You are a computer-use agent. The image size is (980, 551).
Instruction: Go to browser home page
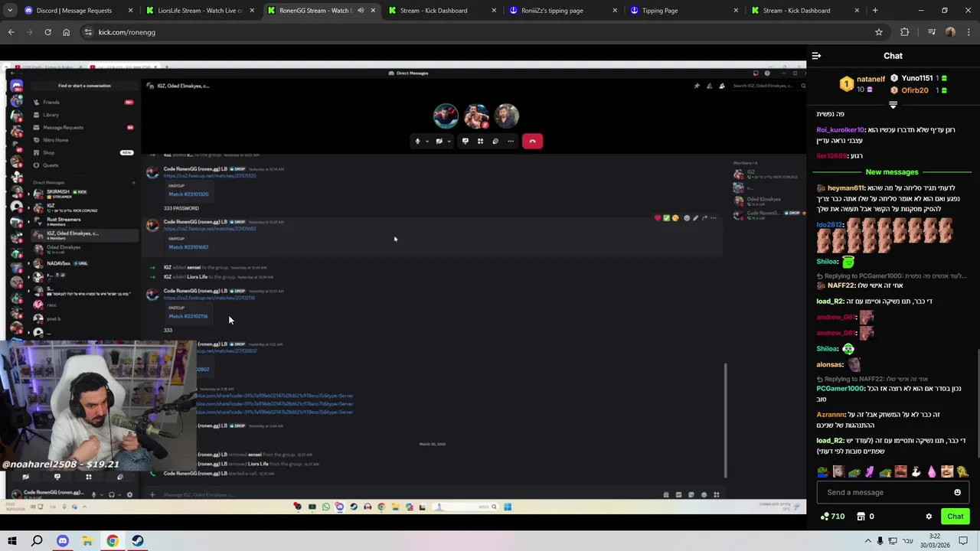coord(66,32)
